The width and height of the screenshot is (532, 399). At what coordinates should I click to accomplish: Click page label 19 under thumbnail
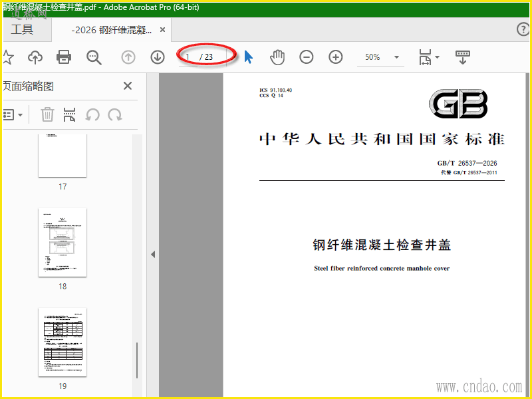coord(63,386)
